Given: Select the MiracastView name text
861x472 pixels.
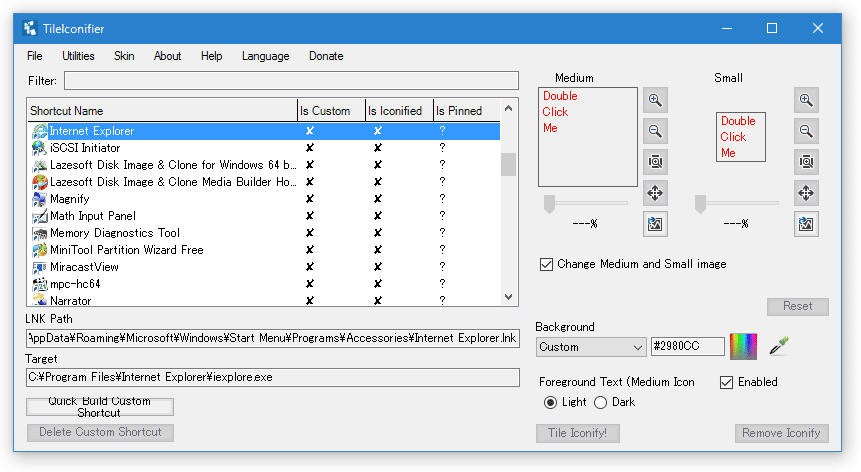Looking at the screenshot, I should tap(84, 267).
